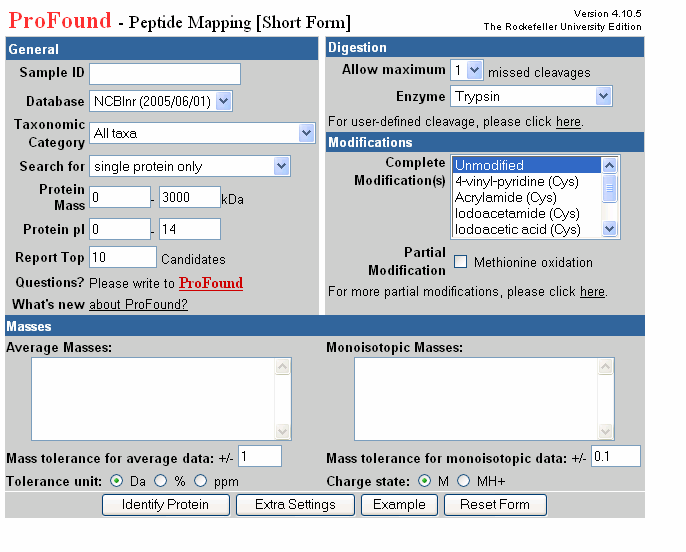Click the Example button

[399, 505]
